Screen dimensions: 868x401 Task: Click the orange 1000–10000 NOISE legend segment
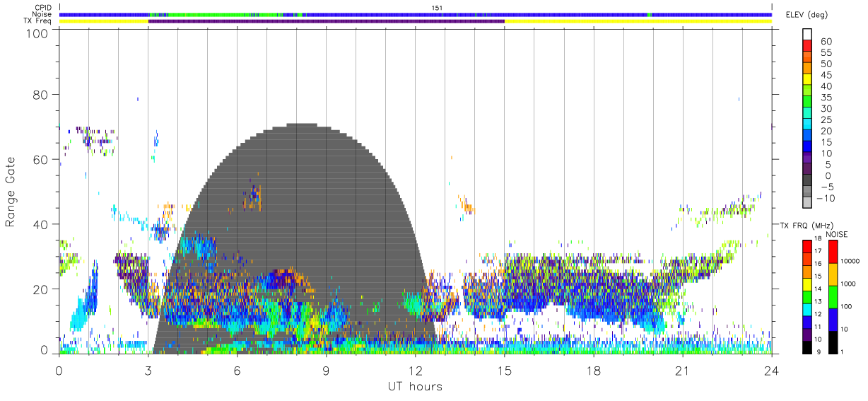[x=833, y=274]
